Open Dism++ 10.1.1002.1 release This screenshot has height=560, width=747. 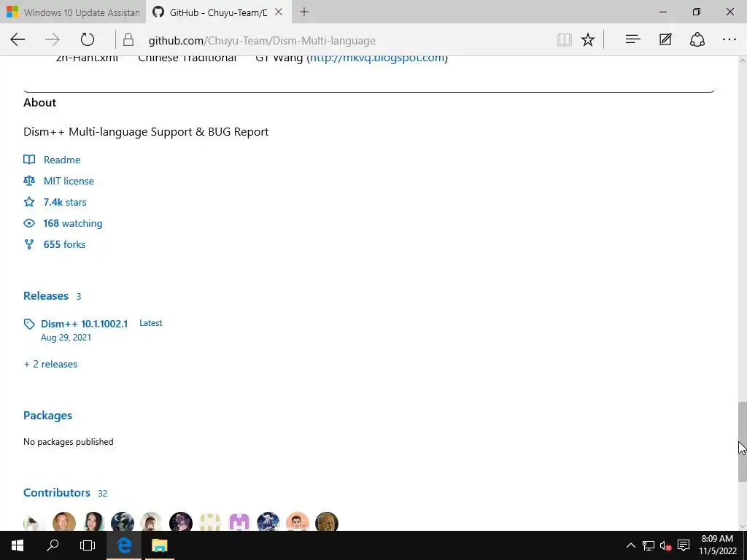click(85, 324)
